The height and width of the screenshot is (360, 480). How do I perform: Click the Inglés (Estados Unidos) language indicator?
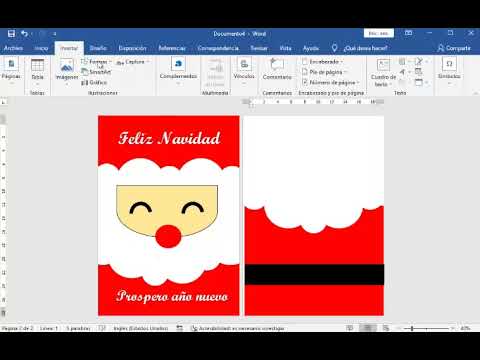pyautogui.click(x=141, y=328)
